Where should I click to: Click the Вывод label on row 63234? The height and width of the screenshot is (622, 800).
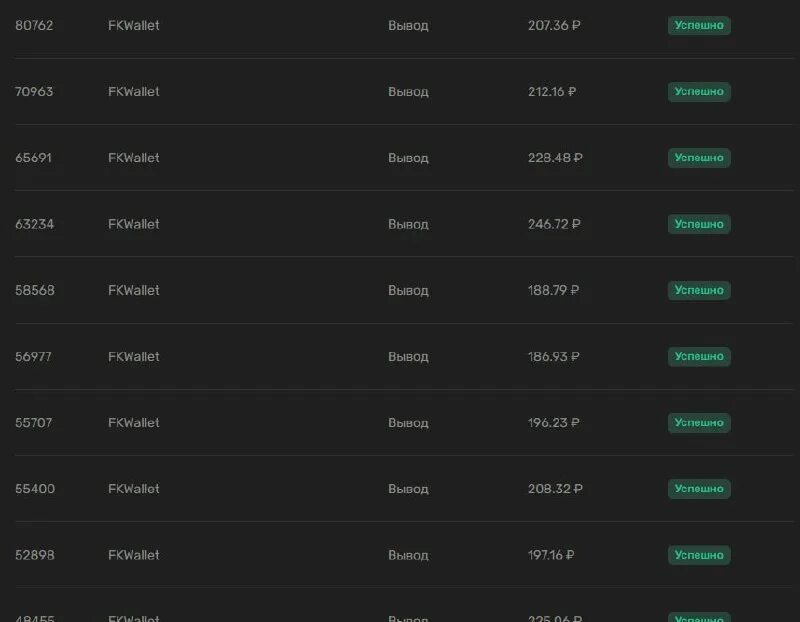408,224
